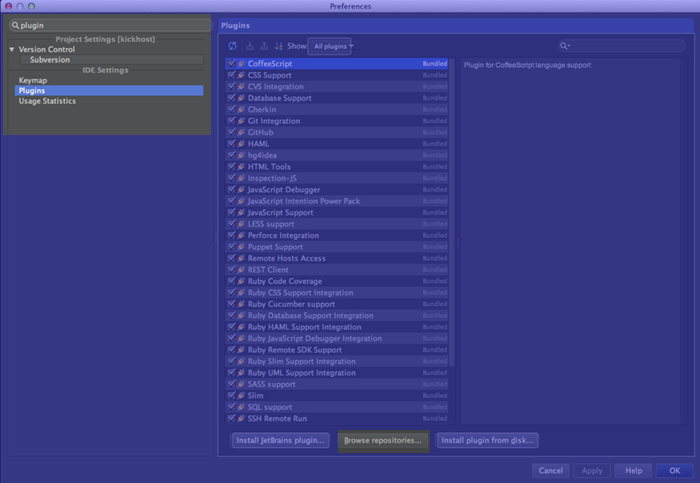Click the reload plugins list icon
The width and height of the screenshot is (700, 483).
click(x=232, y=46)
